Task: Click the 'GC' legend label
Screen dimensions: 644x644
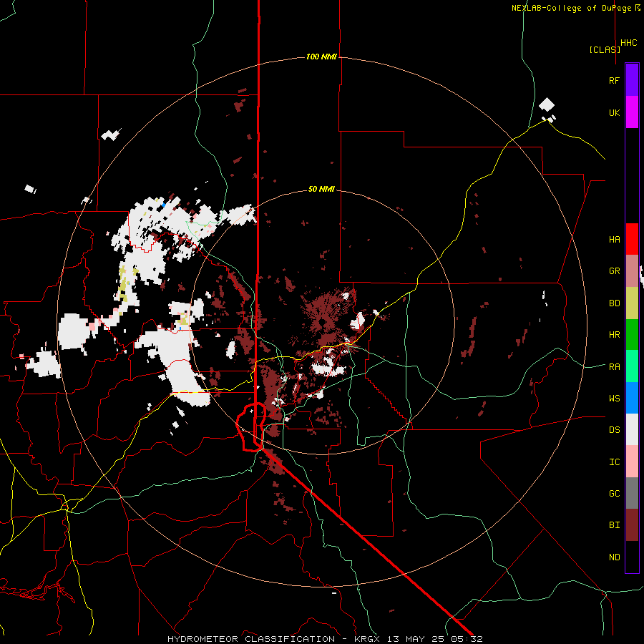Action: click(614, 493)
